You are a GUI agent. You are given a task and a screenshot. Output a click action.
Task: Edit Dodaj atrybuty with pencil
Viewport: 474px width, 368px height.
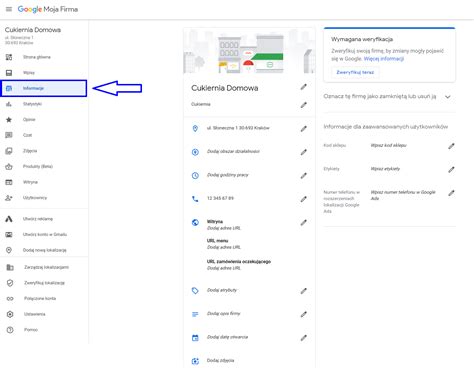pyautogui.click(x=303, y=291)
